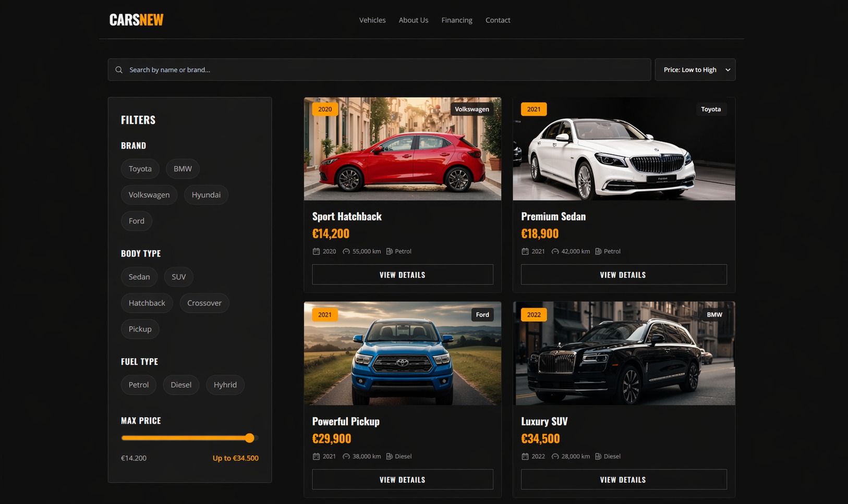Click the search magnifier icon
Image resolution: width=848 pixels, height=504 pixels.
(x=119, y=70)
